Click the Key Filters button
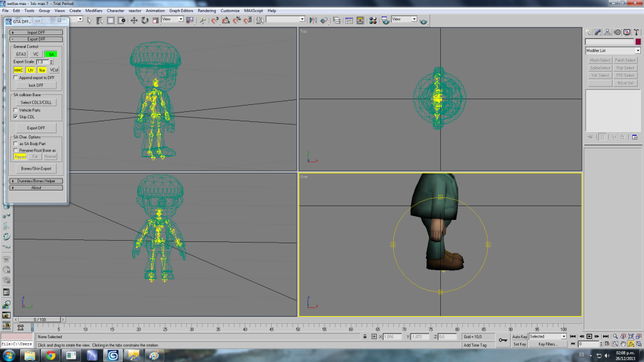The image size is (644, 362). tap(548, 344)
